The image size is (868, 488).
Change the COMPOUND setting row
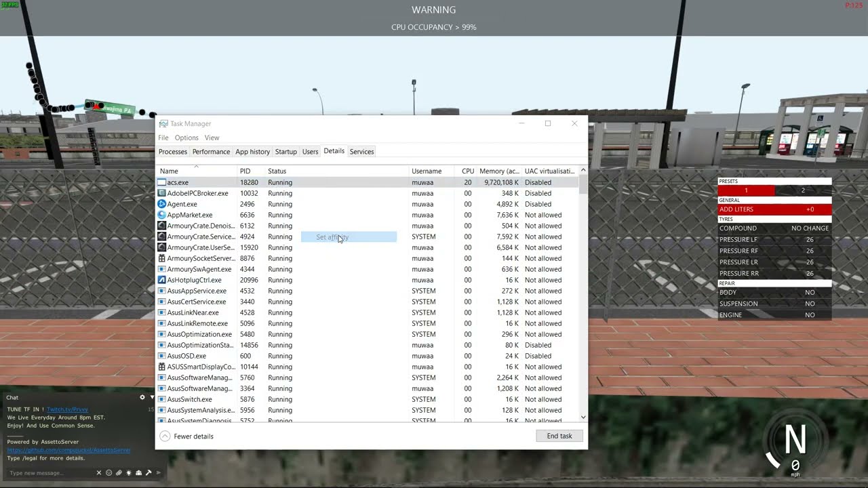pos(774,228)
